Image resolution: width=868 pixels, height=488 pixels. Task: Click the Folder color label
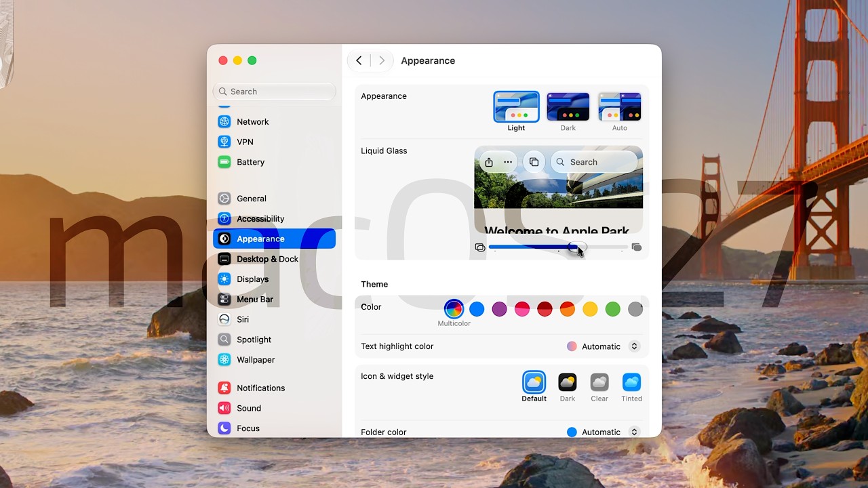click(383, 432)
